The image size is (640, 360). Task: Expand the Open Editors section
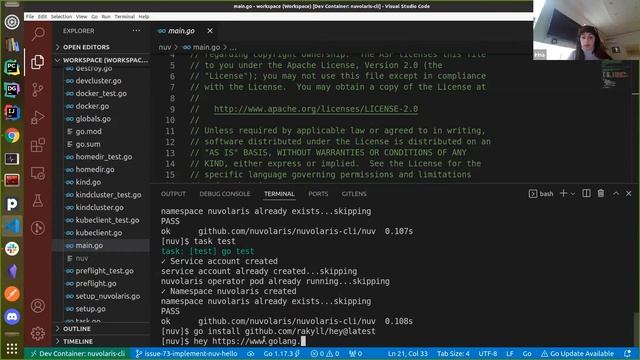(x=102, y=47)
